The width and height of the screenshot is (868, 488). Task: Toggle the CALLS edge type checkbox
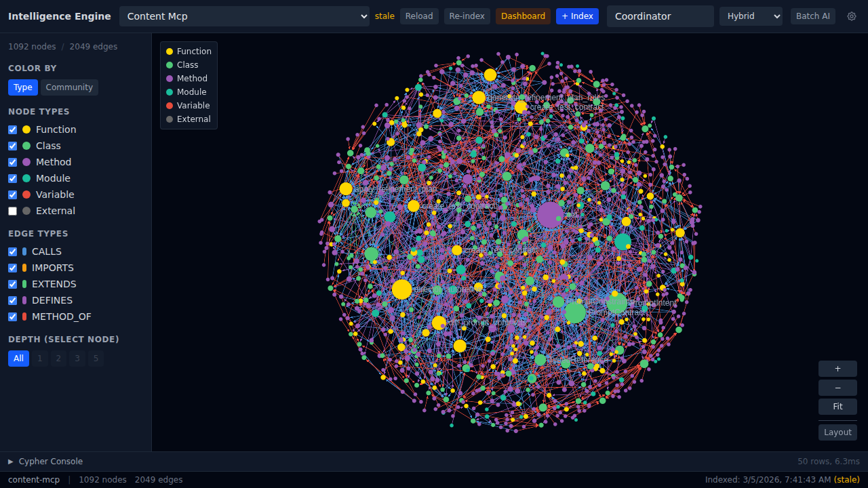click(13, 251)
